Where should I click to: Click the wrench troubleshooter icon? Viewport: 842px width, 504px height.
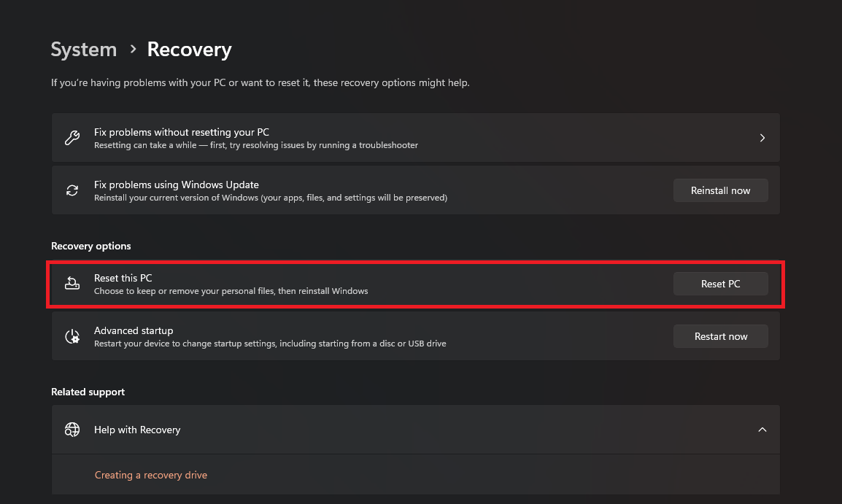(72, 138)
